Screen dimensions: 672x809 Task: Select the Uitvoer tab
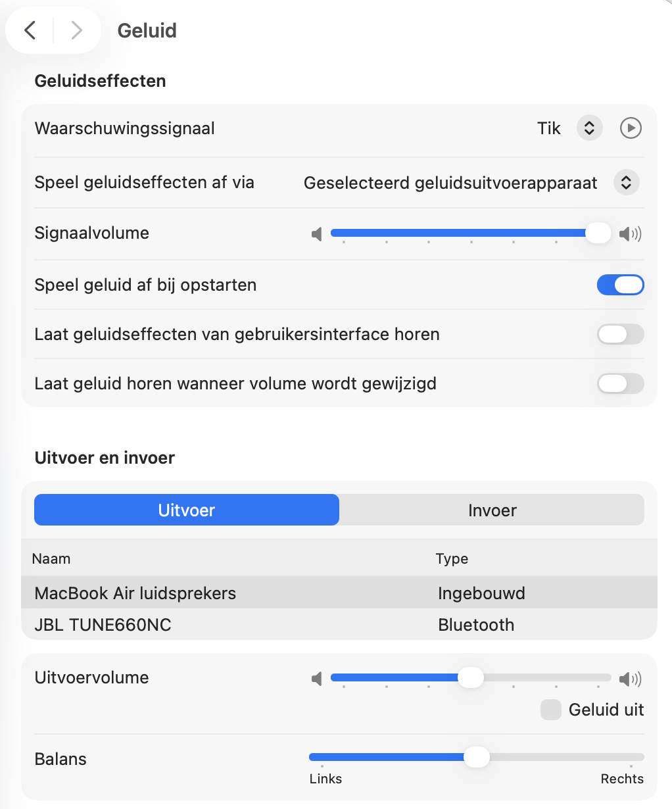[x=186, y=510]
